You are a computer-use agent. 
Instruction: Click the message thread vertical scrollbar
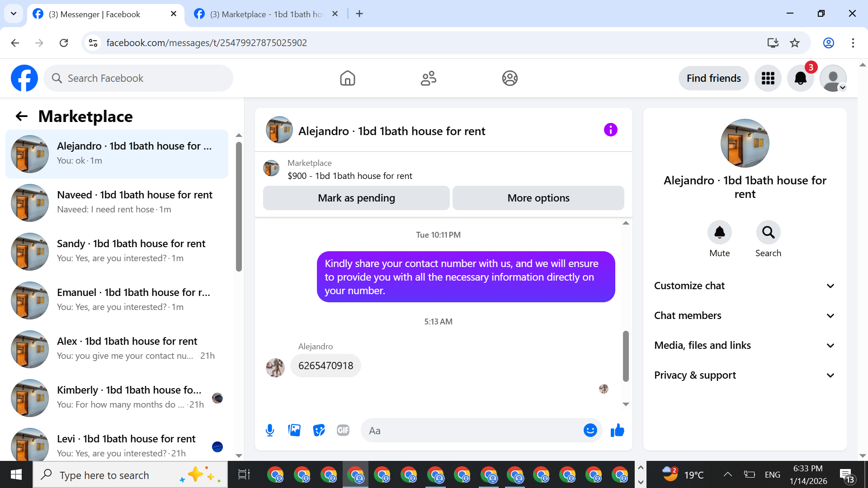click(x=626, y=356)
